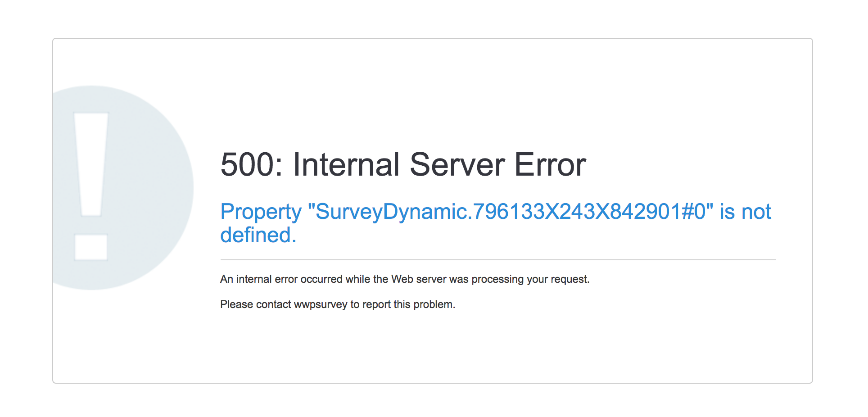Click the blue "Property" word
The height and width of the screenshot is (417, 868).
(261, 212)
